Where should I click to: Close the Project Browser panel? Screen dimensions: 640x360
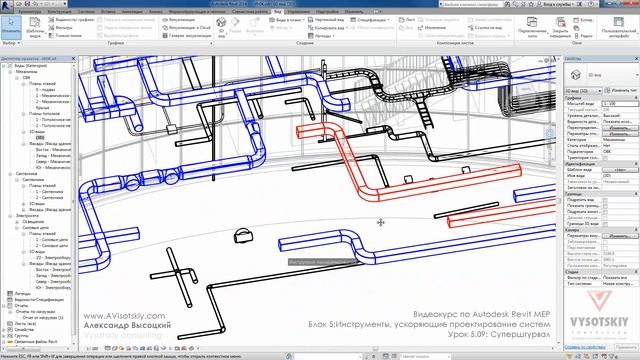73,59
